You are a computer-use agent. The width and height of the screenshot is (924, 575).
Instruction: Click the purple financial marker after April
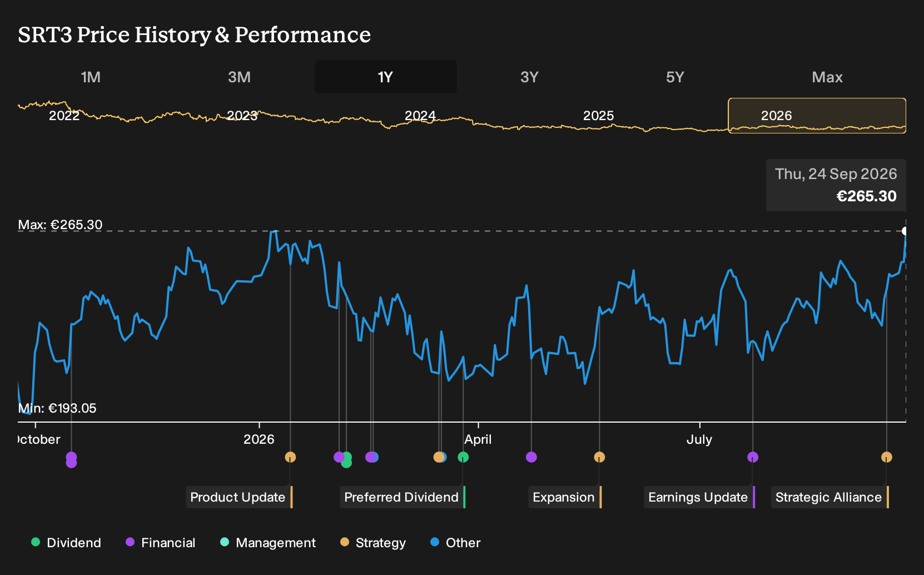[531, 457]
